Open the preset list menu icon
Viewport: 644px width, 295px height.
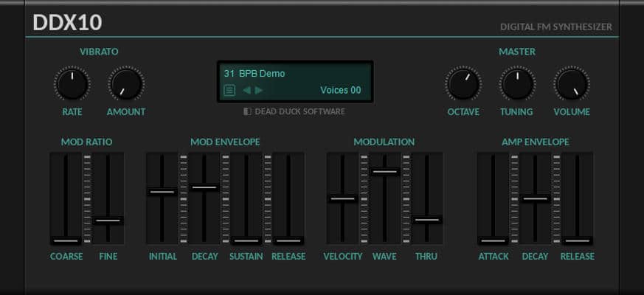click(229, 90)
